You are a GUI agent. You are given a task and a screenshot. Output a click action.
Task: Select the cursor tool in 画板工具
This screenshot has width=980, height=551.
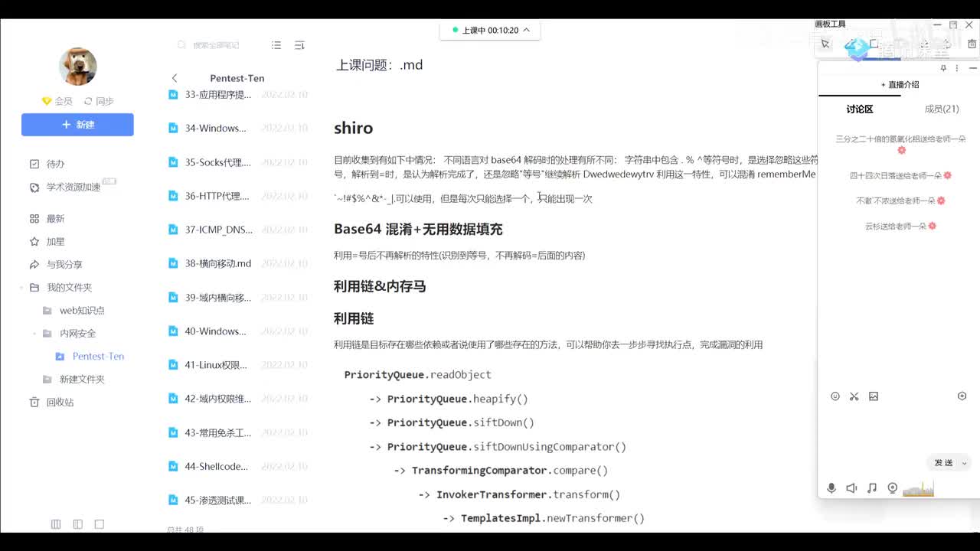825,44
